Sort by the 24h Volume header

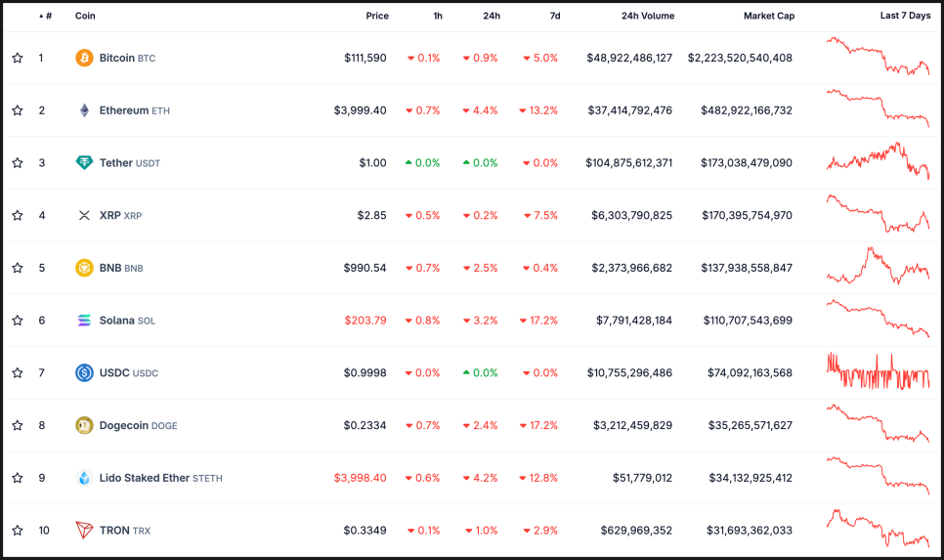[x=648, y=16]
